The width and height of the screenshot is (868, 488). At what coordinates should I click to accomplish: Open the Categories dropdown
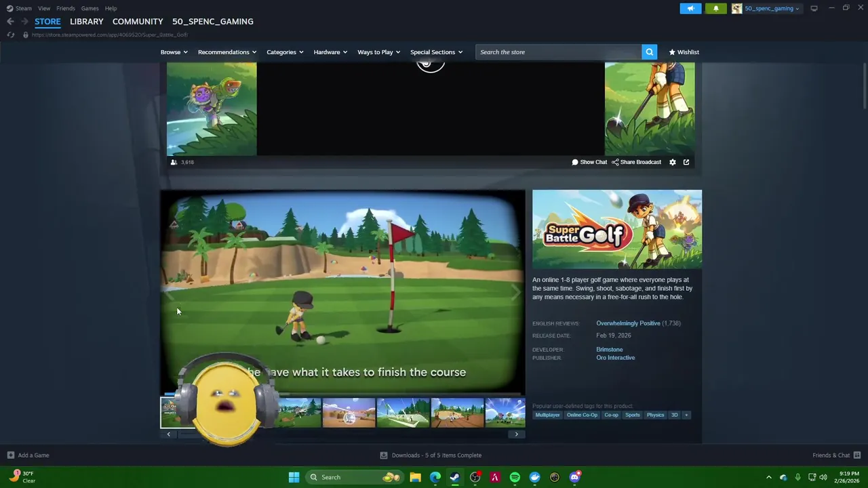(285, 52)
